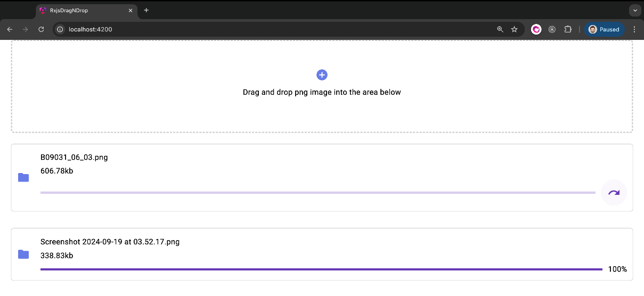Go back with the browser back arrow
The height and width of the screenshot is (296, 644).
[10, 29]
